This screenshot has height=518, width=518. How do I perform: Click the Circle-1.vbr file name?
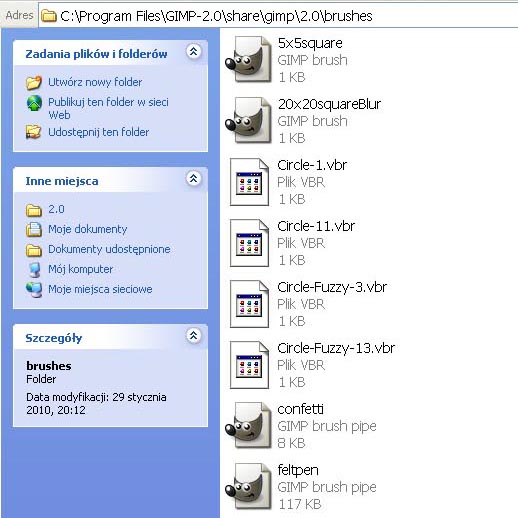312,165
